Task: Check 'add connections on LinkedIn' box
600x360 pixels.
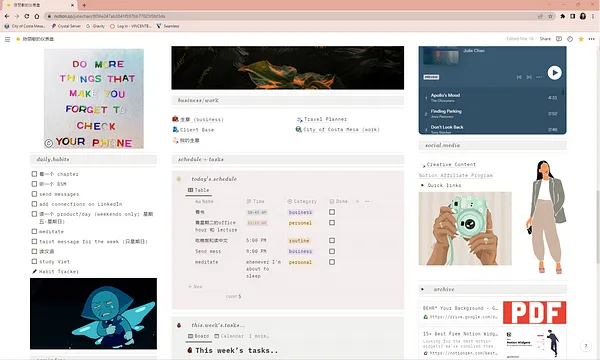Action: [x=34, y=204]
